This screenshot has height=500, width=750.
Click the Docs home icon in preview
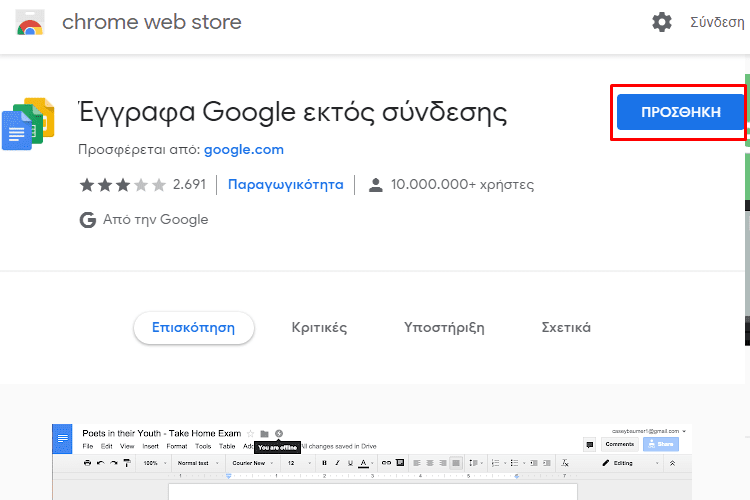click(62, 438)
